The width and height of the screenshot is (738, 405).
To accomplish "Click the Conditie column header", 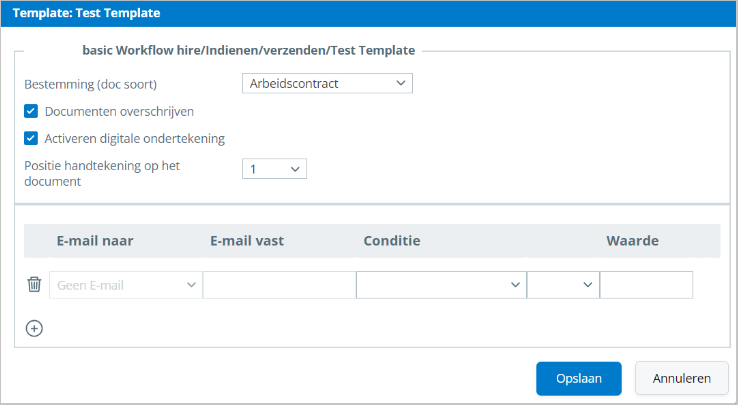I will coord(391,241).
